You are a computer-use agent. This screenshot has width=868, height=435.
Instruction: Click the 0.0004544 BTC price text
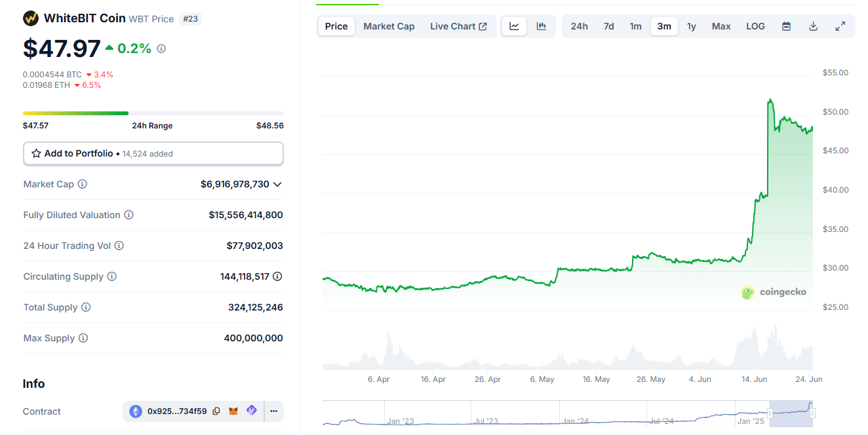coord(52,75)
